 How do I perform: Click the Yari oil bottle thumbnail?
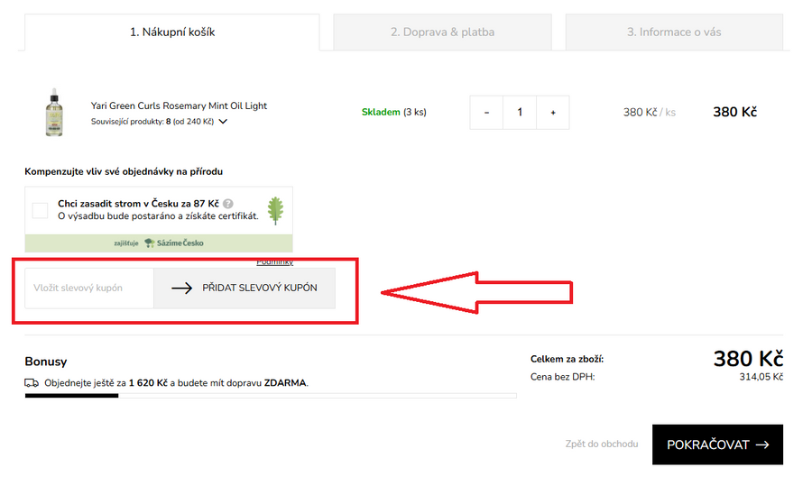click(53, 114)
